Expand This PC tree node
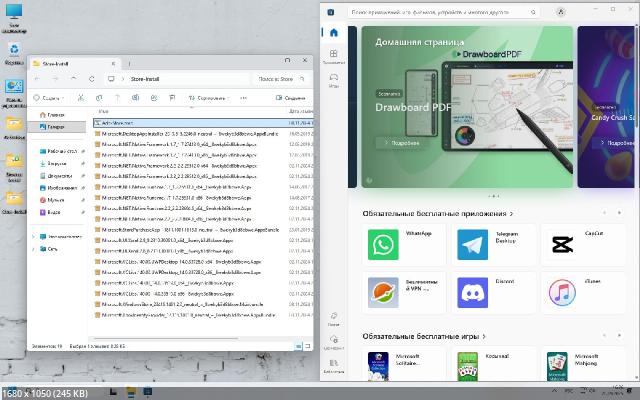This screenshot has width=640, height=400. point(35,236)
